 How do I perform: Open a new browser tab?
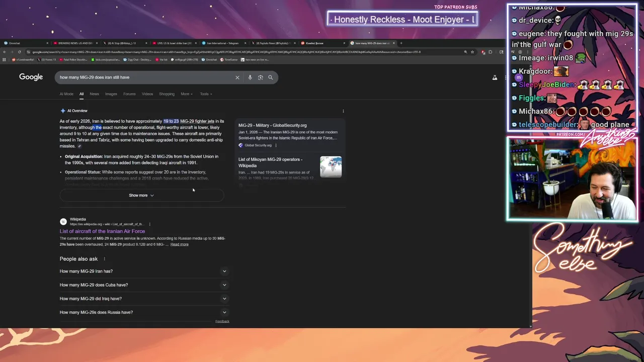[x=401, y=43]
